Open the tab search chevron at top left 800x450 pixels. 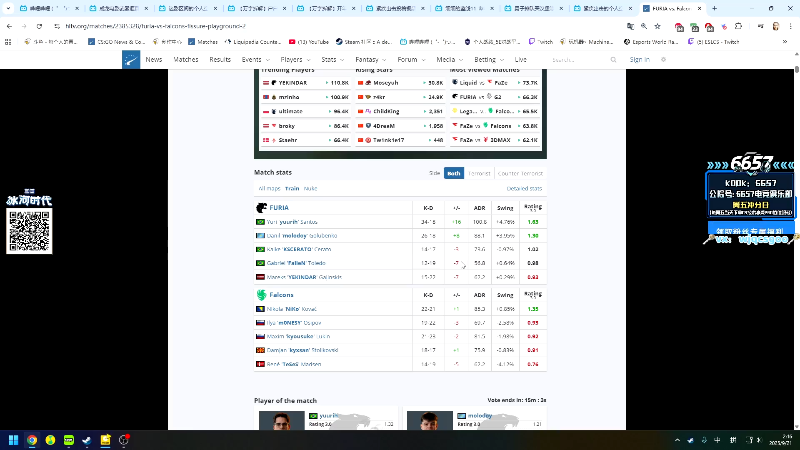8,8
